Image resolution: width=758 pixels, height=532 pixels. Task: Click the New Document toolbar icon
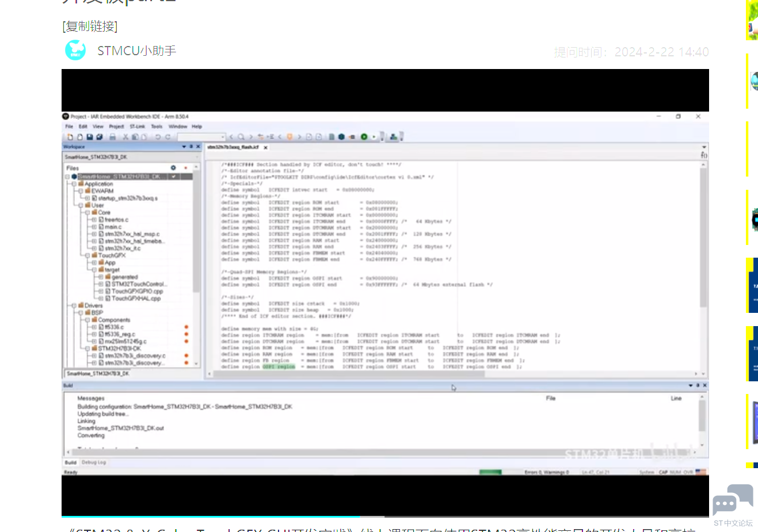click(x=70, y=137)
